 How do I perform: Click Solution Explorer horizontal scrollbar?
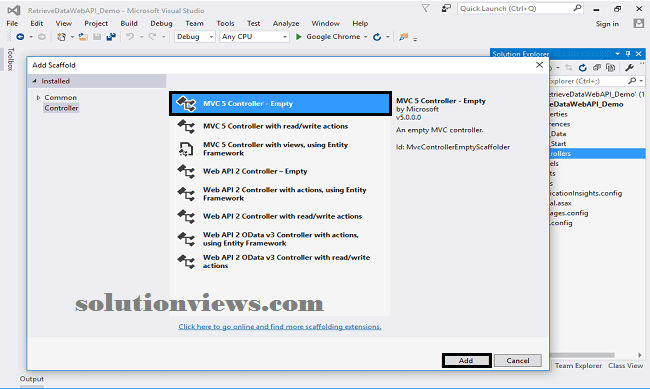pyautogui.click(x=582, y=355)
